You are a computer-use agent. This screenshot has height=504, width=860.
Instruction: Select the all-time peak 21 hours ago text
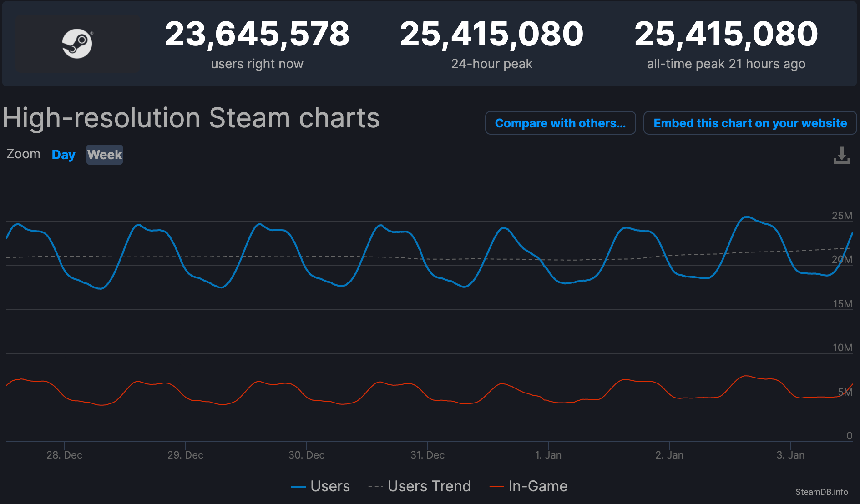[x=726, y=64]
